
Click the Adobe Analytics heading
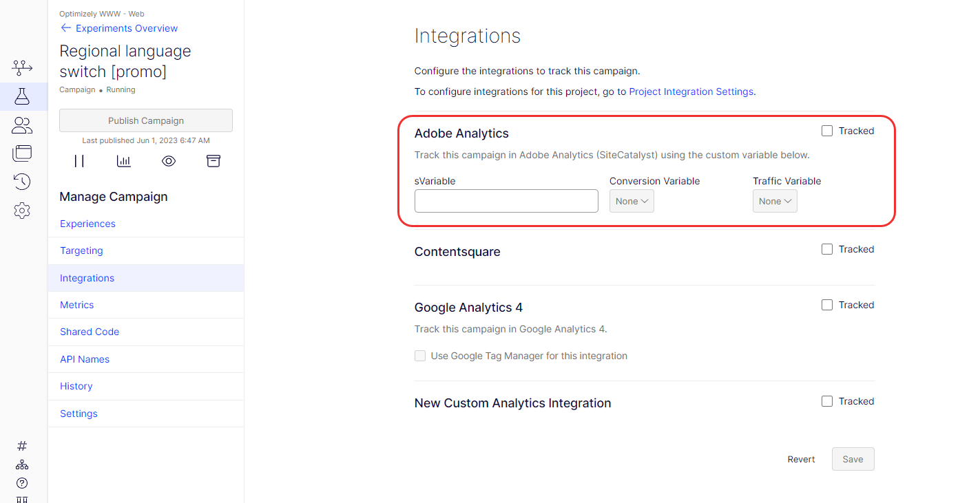tap(461, 133)
